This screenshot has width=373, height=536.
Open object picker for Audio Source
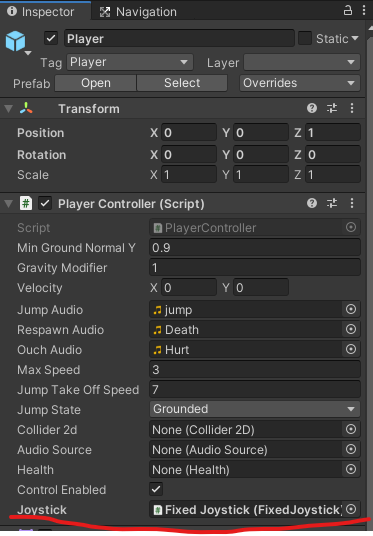pos(351,449)
